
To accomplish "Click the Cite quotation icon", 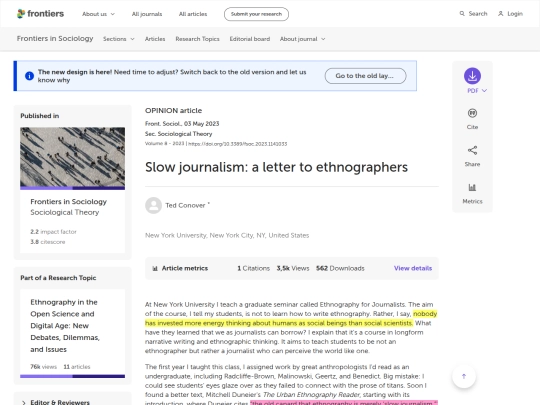I will [x=472, y=113].
